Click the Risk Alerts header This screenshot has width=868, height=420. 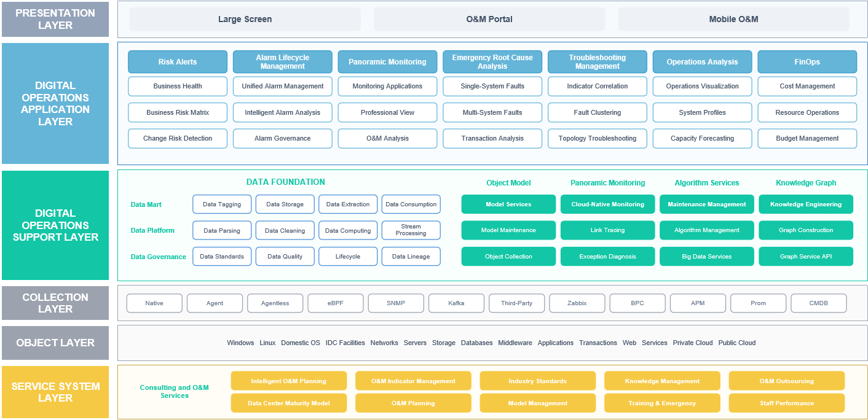click(x=178, y=62)
